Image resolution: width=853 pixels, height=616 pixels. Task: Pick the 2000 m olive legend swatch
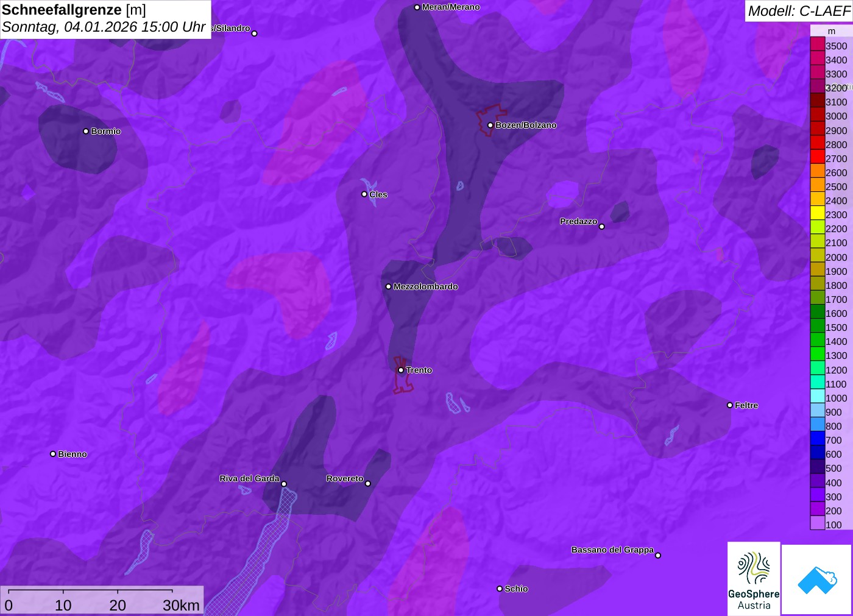[817, 255]
